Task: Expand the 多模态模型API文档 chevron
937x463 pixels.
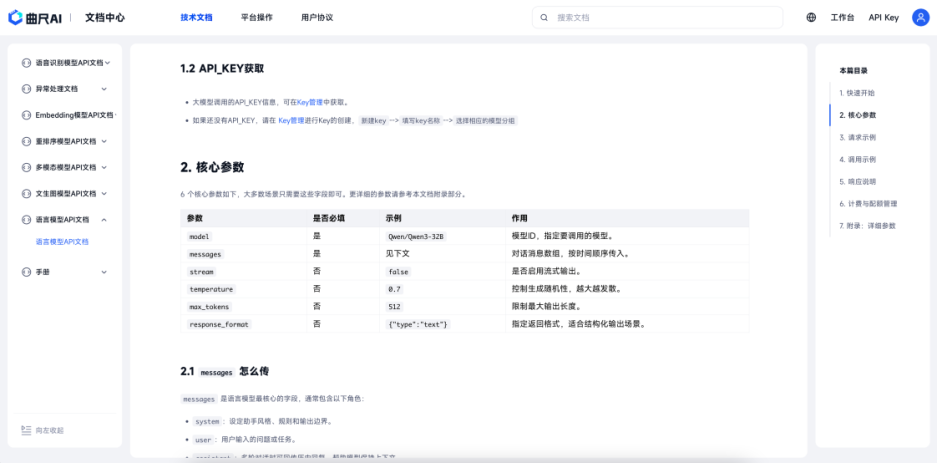Action: tap(104, 167)
